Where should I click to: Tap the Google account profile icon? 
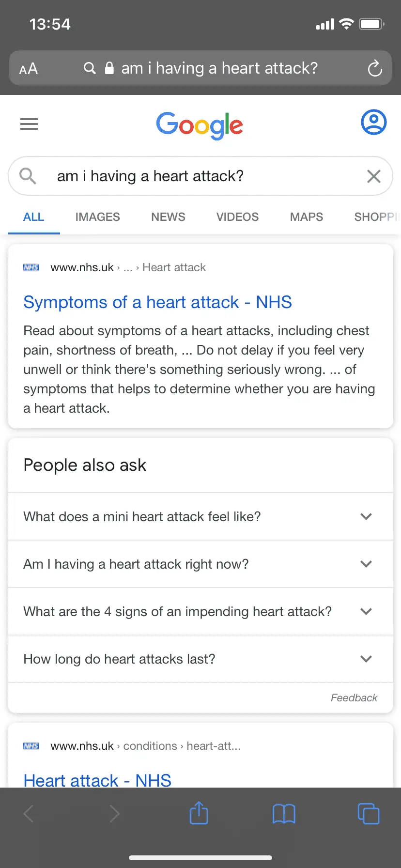tap(373, 123)
